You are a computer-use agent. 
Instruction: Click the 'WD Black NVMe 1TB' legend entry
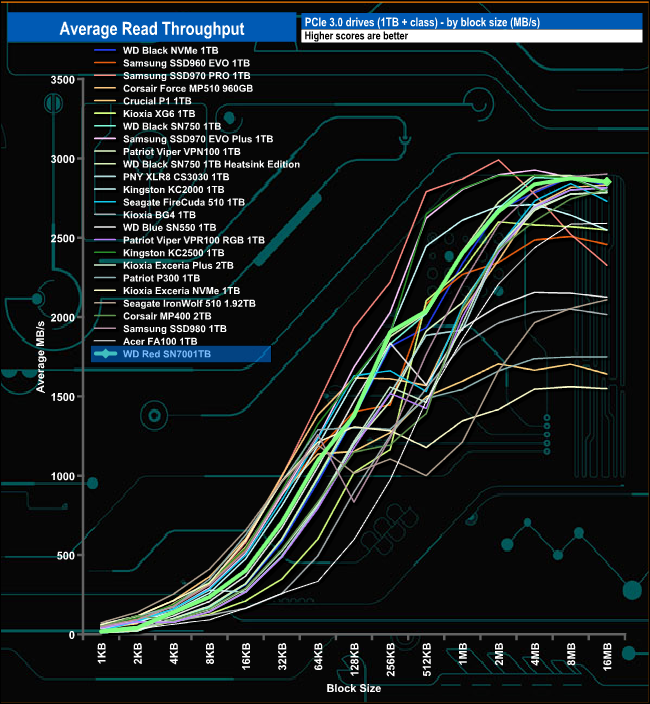click(171, 51)
